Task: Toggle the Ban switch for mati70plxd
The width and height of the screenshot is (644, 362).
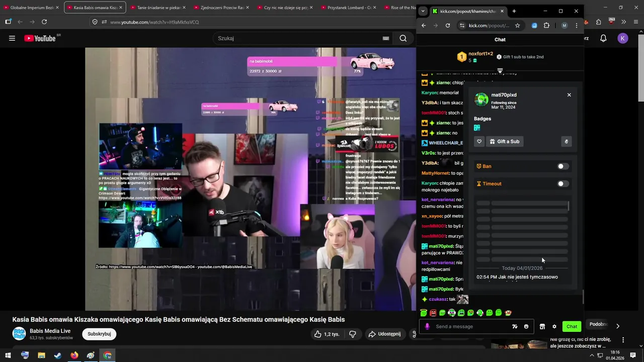Action: point(563,166)
